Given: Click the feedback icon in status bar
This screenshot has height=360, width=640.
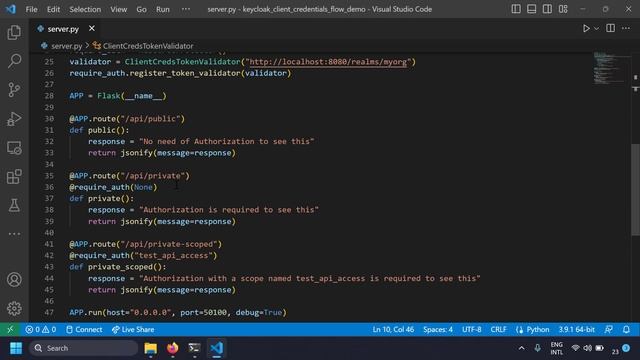Looking at the screenshot, I should (x=609, y=330).
